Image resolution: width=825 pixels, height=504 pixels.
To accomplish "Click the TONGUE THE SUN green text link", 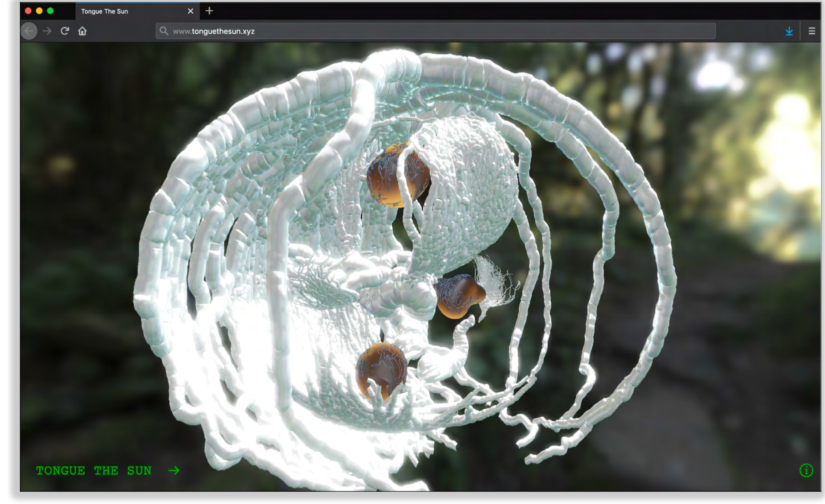I will 94,471.
